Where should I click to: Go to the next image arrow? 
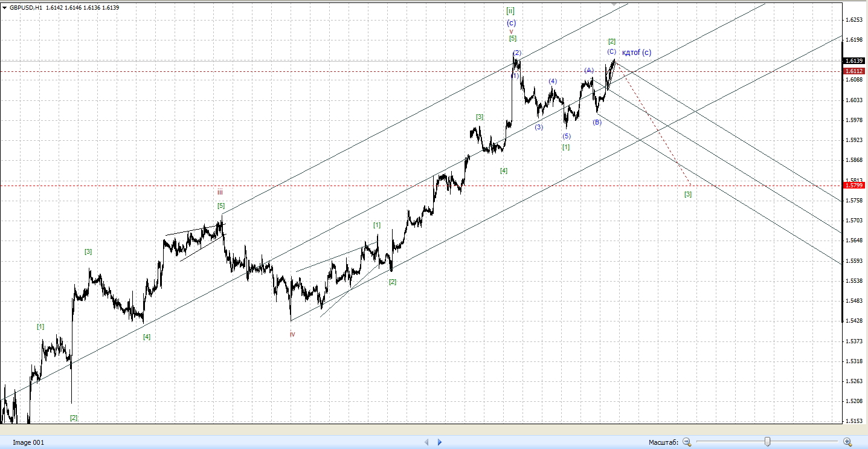(440, 442)
